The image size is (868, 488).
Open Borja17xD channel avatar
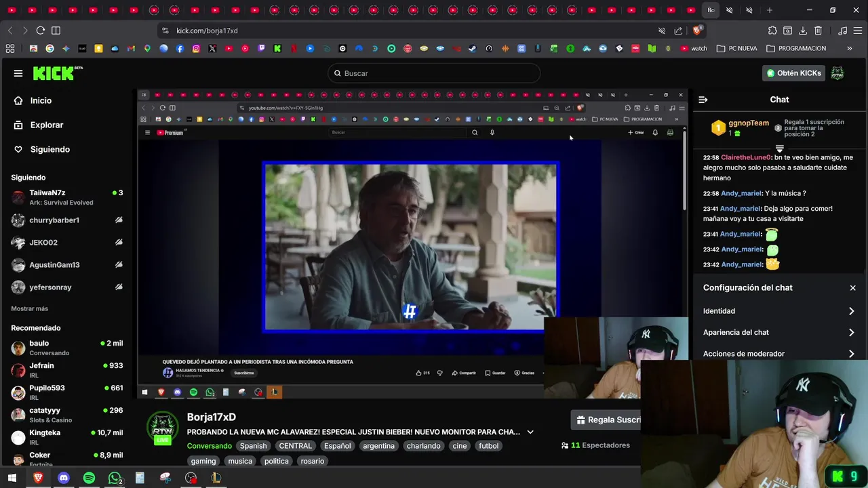162,428
